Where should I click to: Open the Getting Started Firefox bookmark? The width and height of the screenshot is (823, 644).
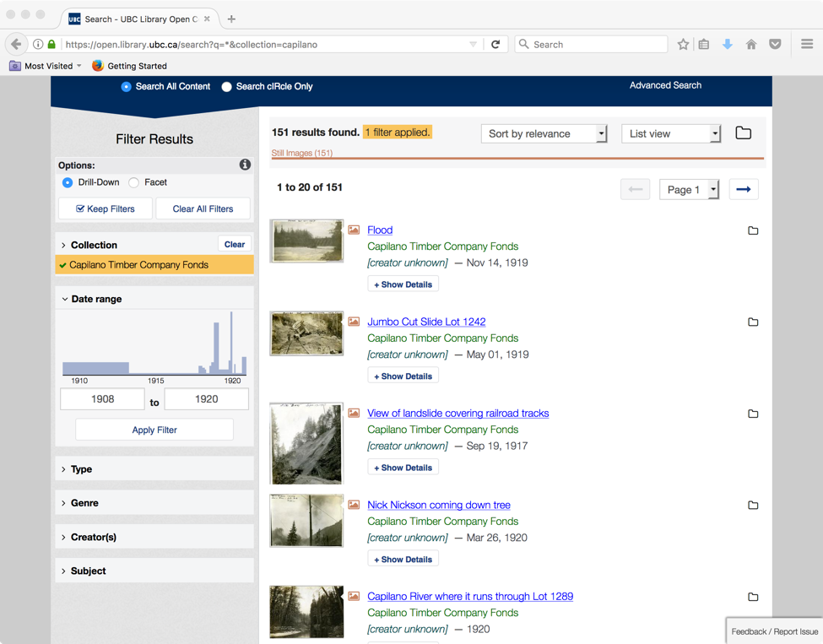pyautogui.click(x=129, y=66)
